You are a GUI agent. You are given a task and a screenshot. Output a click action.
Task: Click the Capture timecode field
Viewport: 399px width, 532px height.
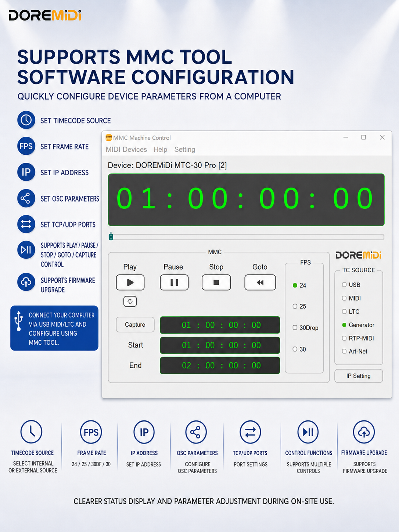tap(220, 325)
